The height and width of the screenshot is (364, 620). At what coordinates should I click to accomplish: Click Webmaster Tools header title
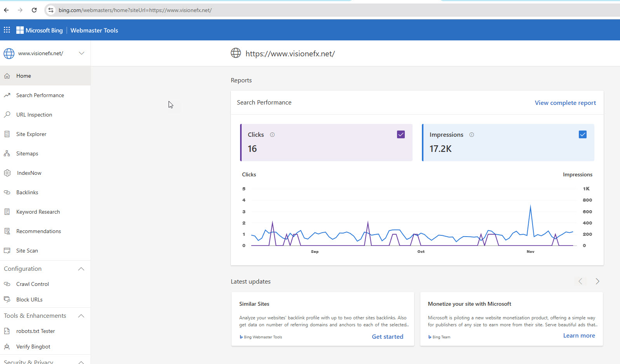click(x=94, y=30)
